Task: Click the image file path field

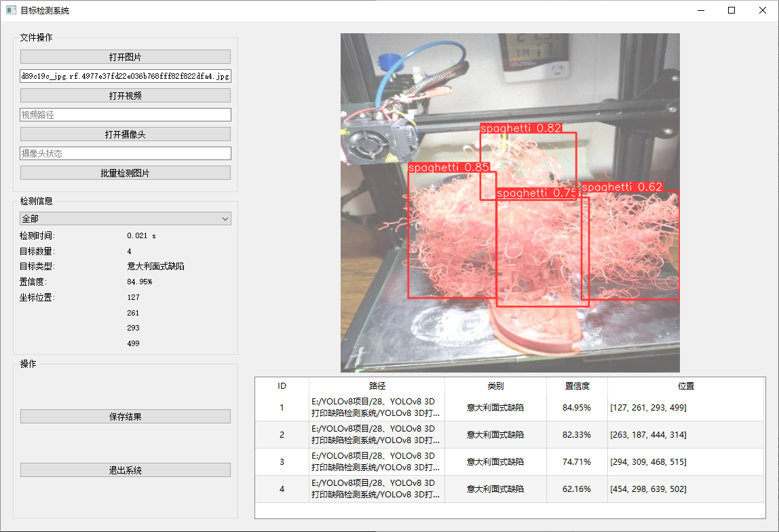Action: click(x=125, y=76)
